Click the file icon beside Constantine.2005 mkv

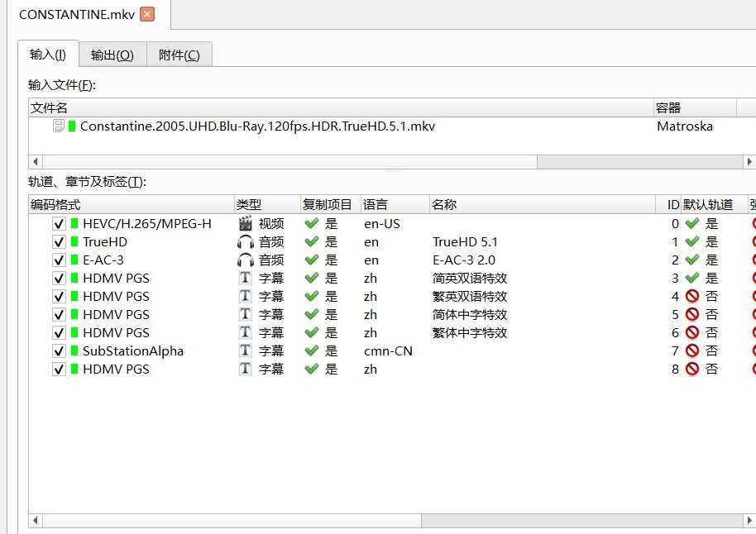[x=59, y=126]
